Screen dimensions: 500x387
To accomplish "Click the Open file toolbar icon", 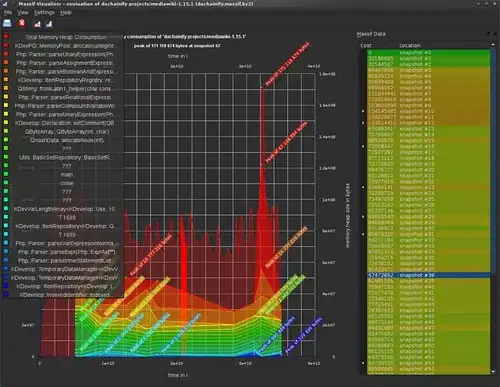I will [x=7, y=23].
